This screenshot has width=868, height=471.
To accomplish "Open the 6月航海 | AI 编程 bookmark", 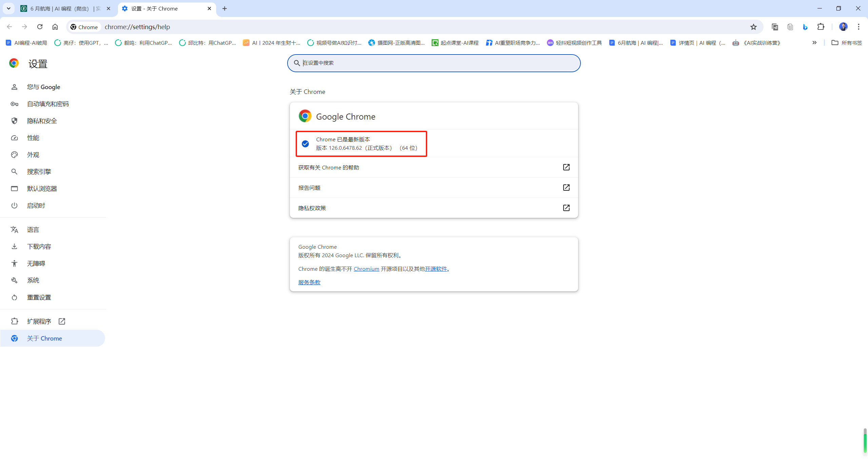I will pos(636,43).
